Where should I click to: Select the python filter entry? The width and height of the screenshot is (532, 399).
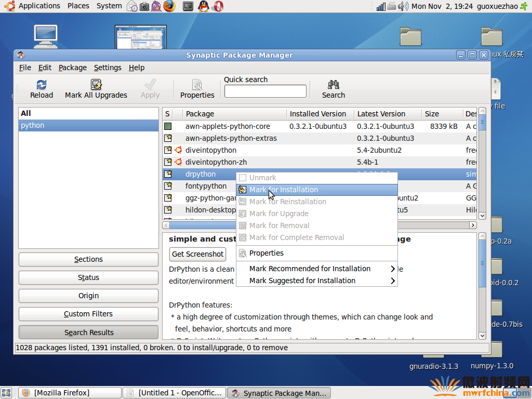(88, 125)
